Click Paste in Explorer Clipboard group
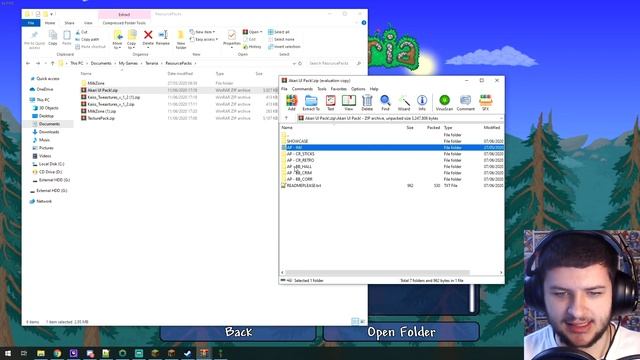640x360 pixels. tap(67, 38)
